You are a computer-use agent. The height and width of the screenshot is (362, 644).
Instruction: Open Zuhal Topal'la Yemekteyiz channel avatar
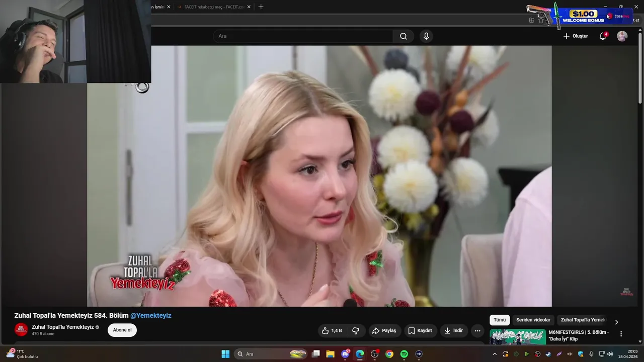(x=21, y=330)
